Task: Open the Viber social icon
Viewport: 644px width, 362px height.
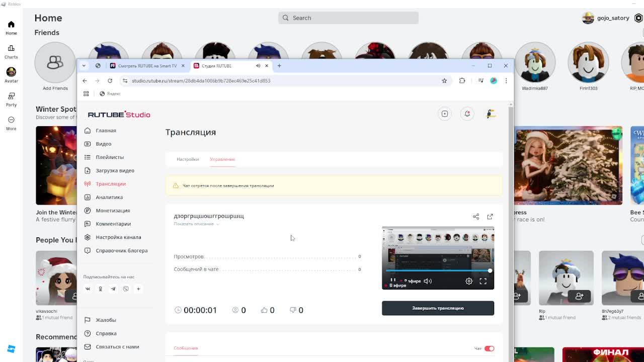Action: point(126,289)
